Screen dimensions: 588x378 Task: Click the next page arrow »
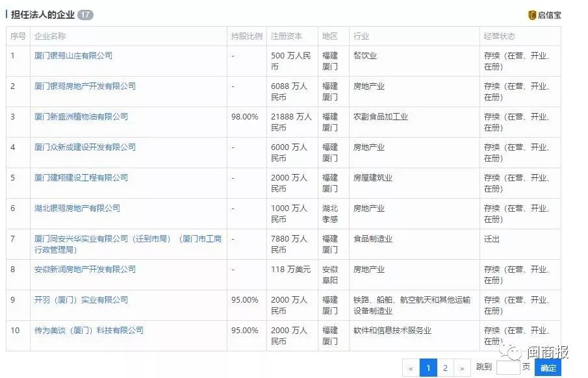point(463,367)
